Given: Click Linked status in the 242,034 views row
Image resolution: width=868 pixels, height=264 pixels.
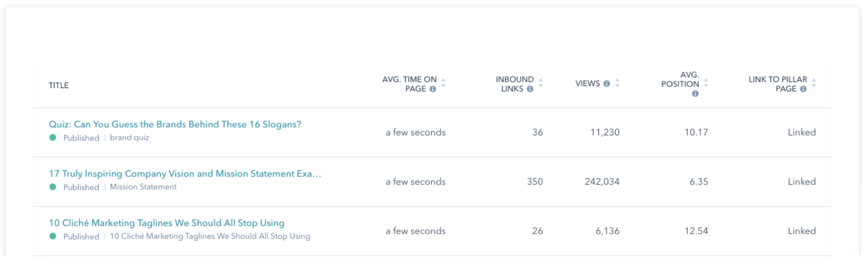Looking at the screenshot, I should click(x=802, y=182).
